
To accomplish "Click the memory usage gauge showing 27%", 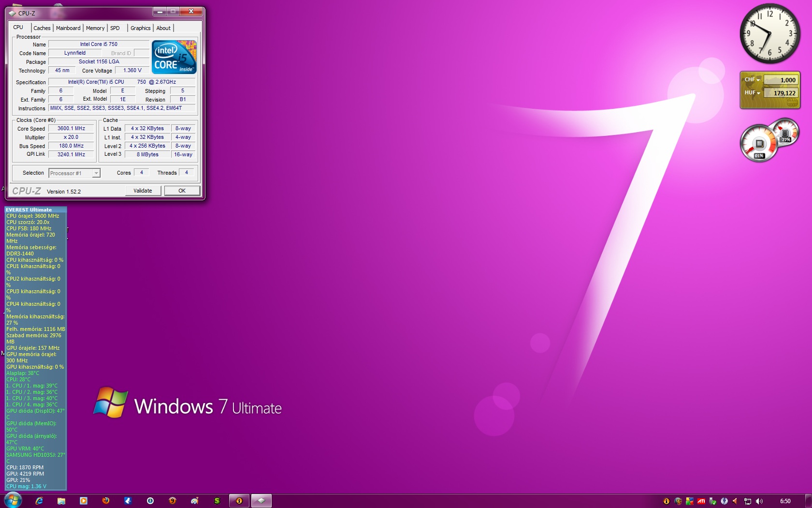I will 786,132.
